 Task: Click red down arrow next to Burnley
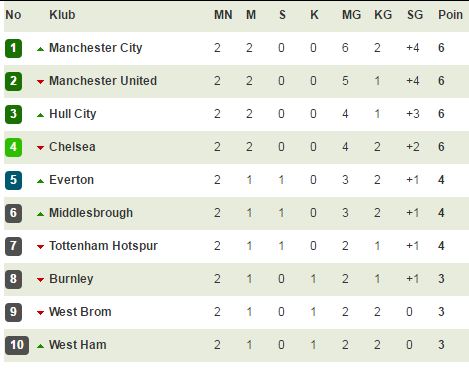tap(40, 280)
